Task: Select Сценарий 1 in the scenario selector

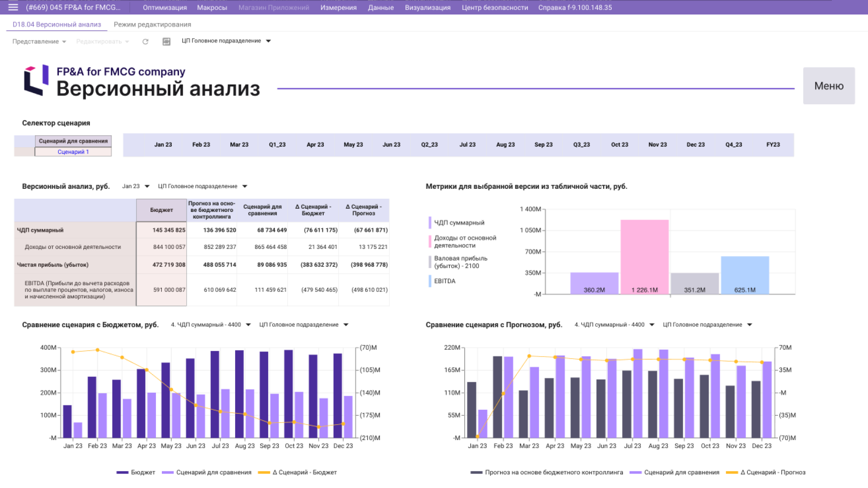Action: click(72, 152)
